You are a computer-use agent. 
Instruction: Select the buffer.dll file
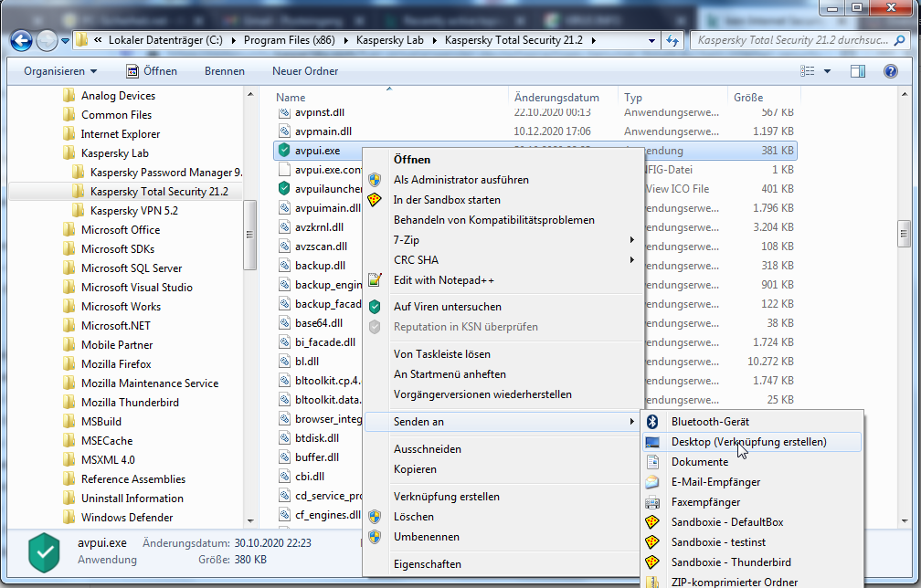pyautogui.click(x=316, y=457)
